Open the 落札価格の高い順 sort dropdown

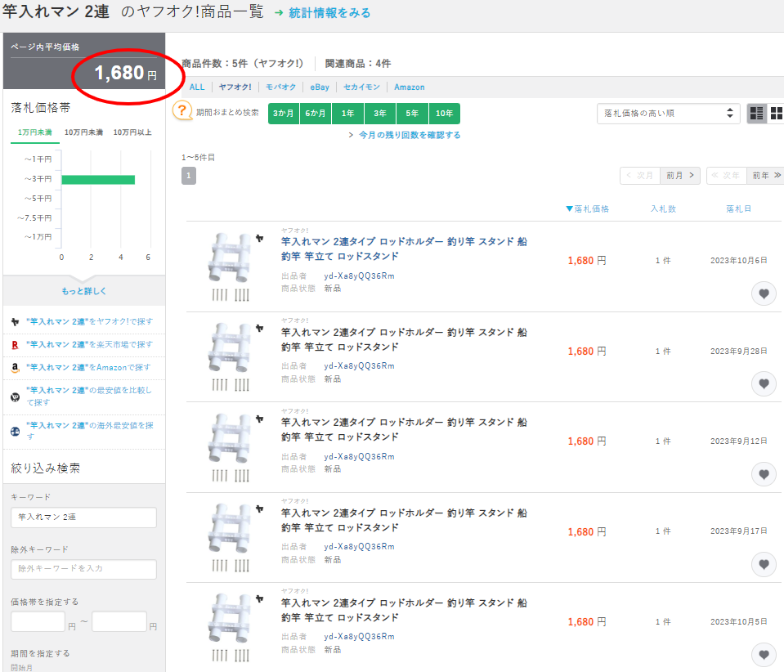pos(668,114)
